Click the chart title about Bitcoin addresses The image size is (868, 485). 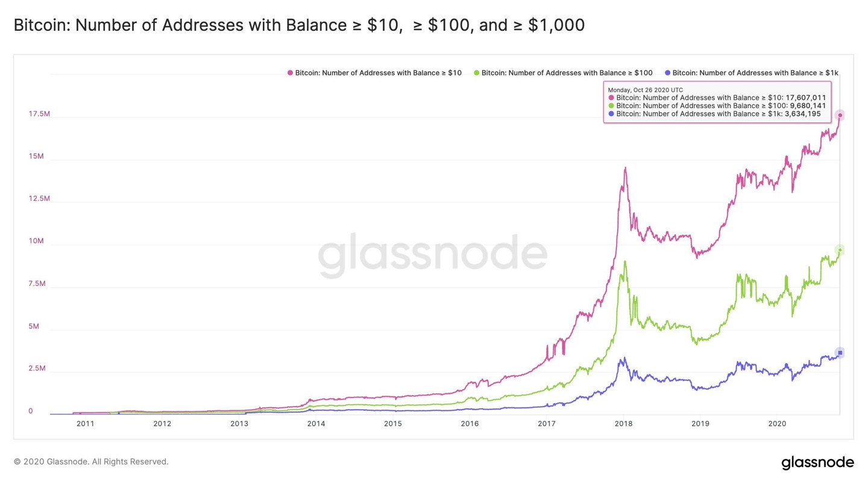(299, 25)
